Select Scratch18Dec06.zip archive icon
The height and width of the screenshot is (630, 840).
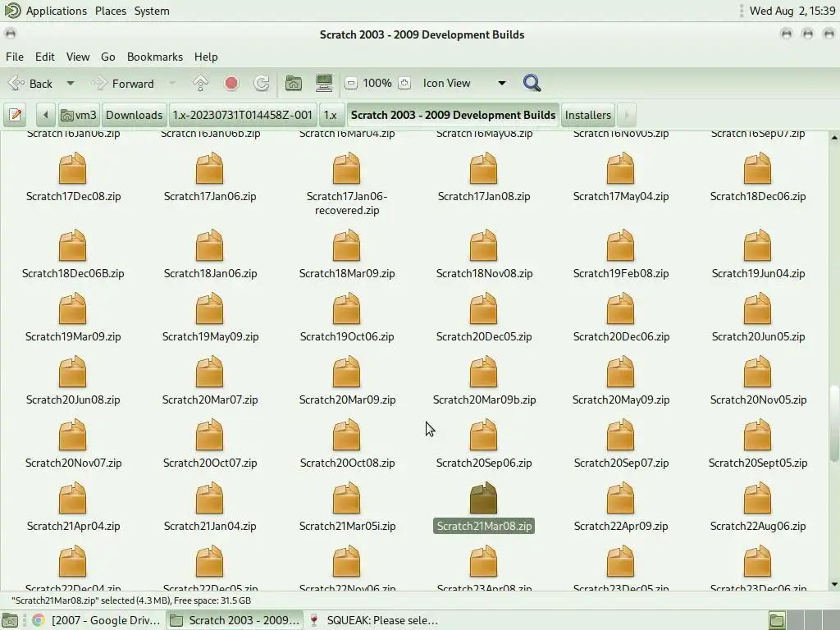tap(757, 168)
